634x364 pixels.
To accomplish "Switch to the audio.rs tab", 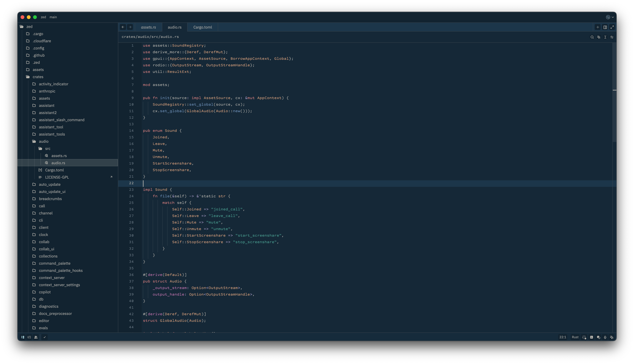I will pos(175,27).
